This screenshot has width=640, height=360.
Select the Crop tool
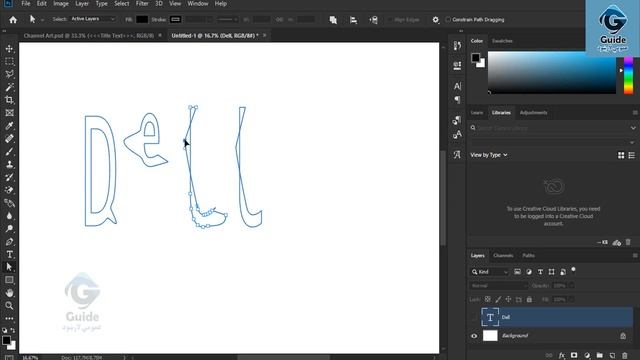coord(9,100)
